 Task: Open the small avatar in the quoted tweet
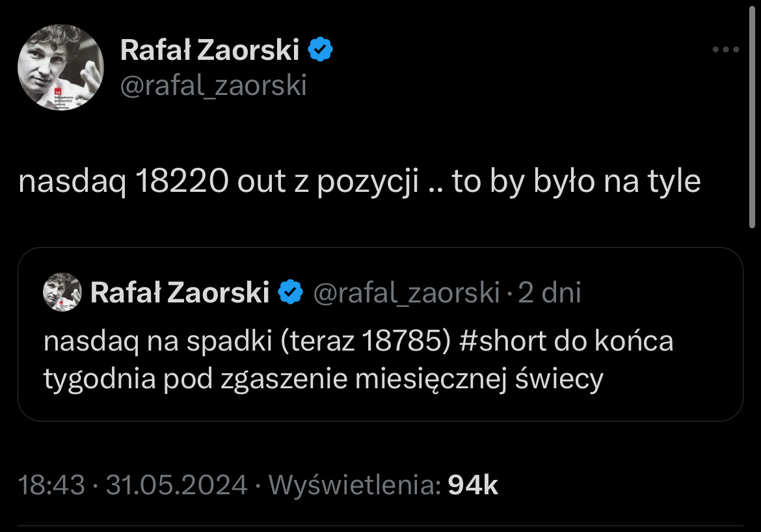coord(62,293)
